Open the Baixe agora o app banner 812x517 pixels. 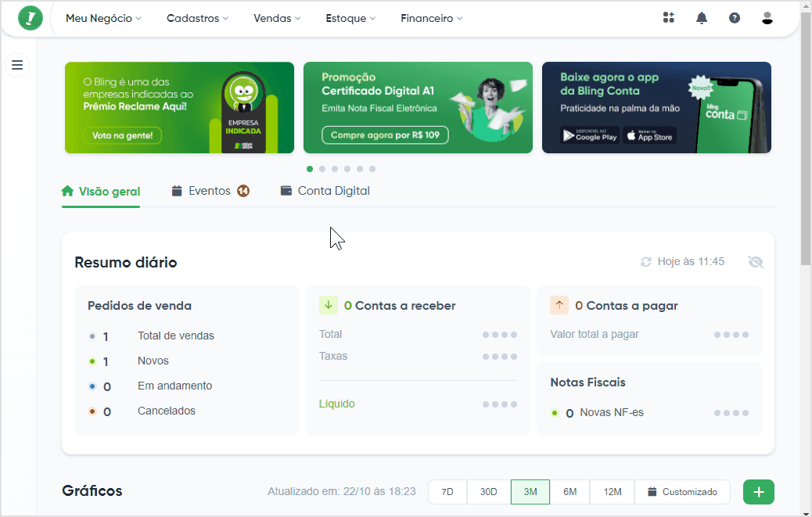(x=656, y=108)
